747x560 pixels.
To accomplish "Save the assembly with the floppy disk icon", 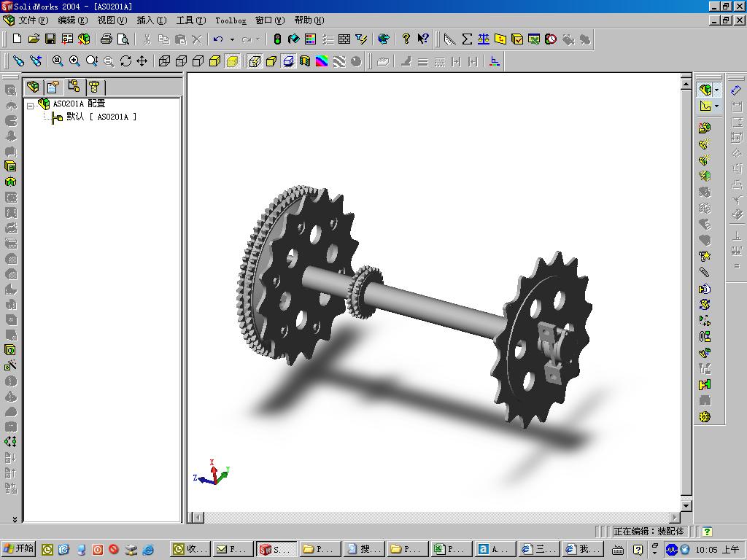I will pos(50,39).
